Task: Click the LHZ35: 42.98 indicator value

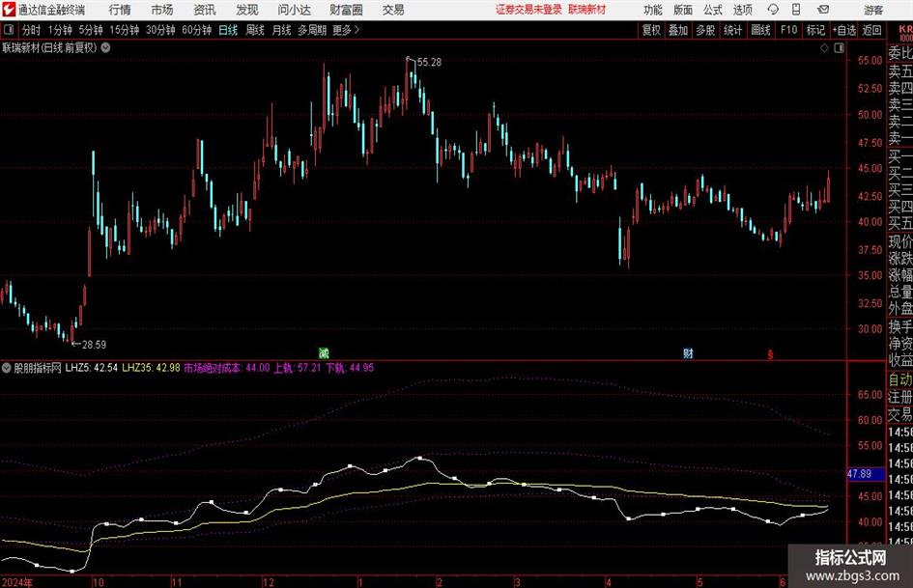Action: (x=151, y=368)
